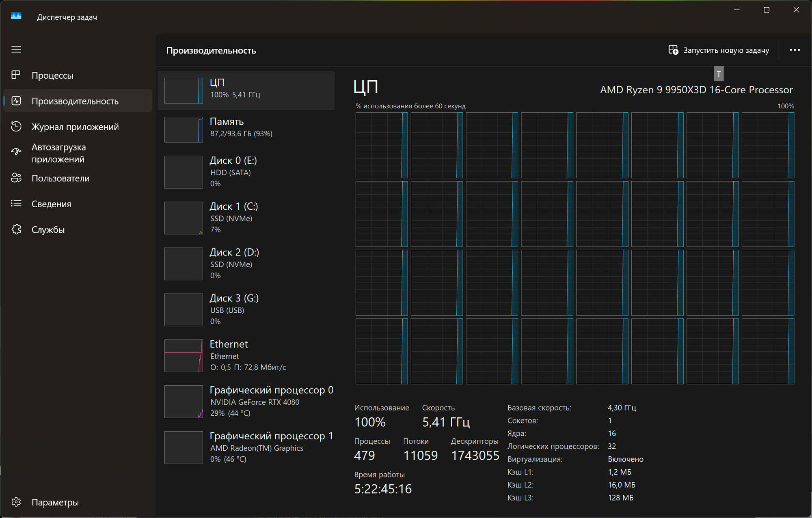Minimize the Task Manager window

point(737,10)
